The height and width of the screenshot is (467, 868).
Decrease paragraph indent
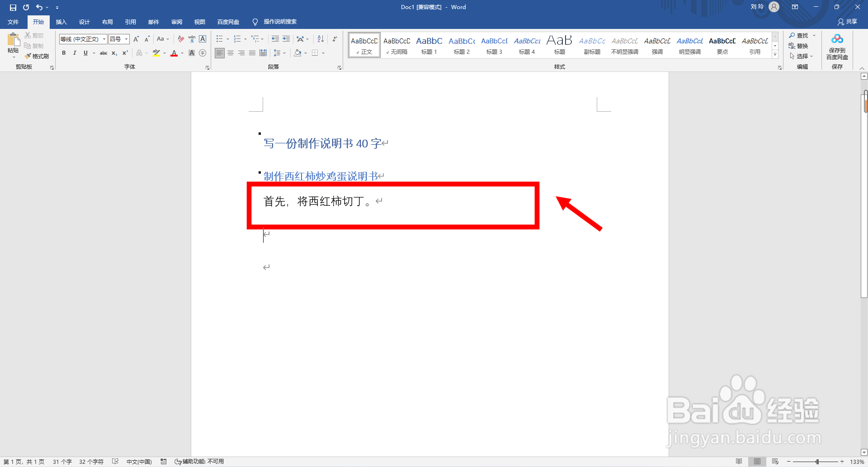coord(275,39)
